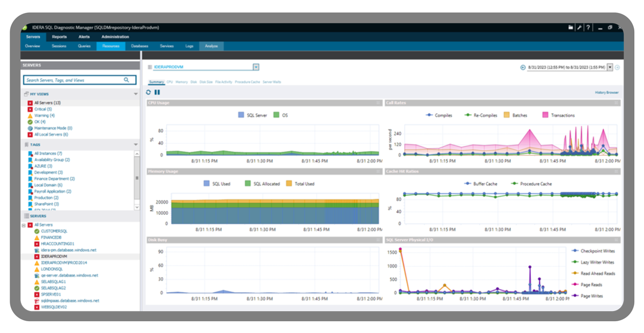Open the Analyze tab

[211, 46]
